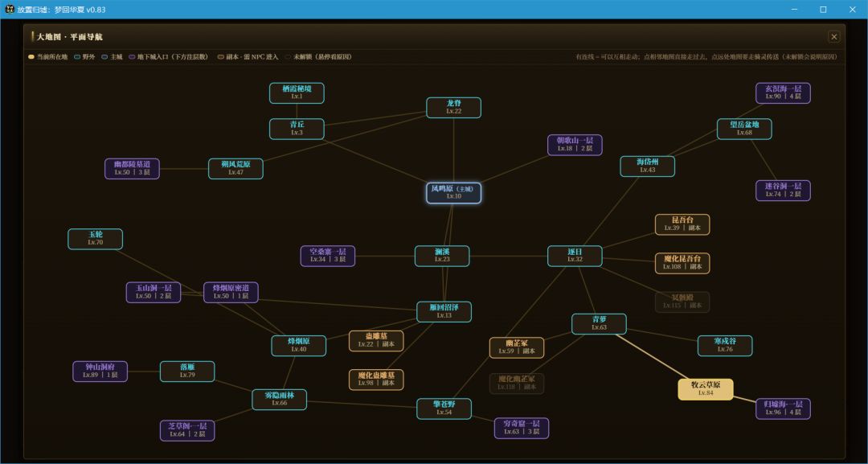
Task: Choose 玉山洞一层 Lv.50 dungeon node
Action: [154, 293]
